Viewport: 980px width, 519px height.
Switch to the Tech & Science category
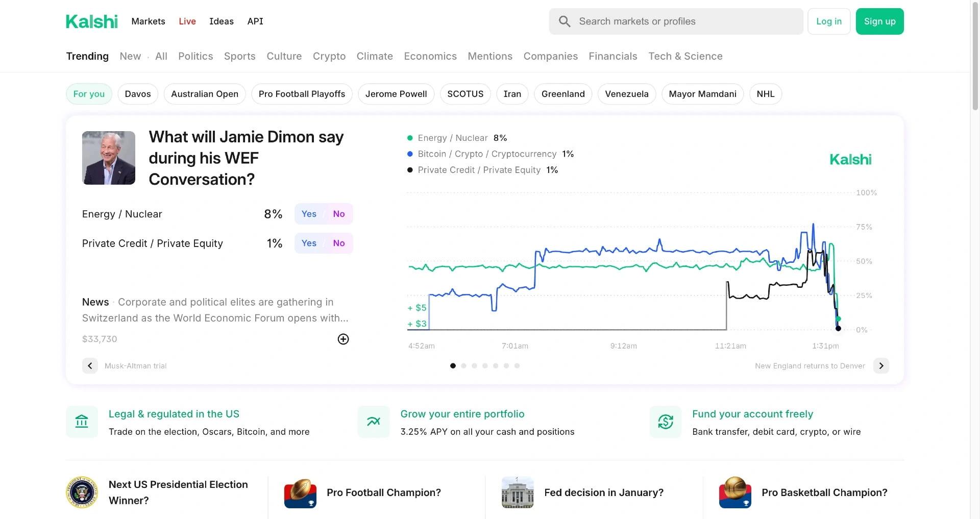[685, 56]
